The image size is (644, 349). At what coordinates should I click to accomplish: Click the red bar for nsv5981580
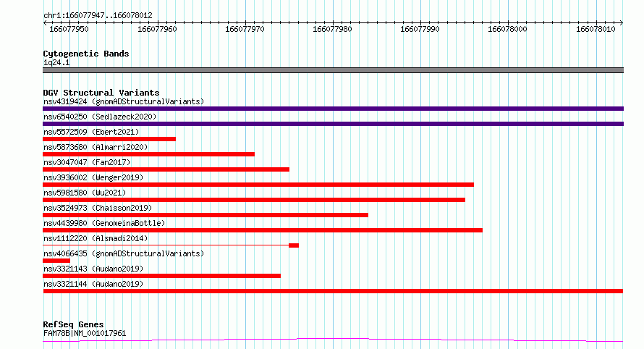(x=254, y=200)
